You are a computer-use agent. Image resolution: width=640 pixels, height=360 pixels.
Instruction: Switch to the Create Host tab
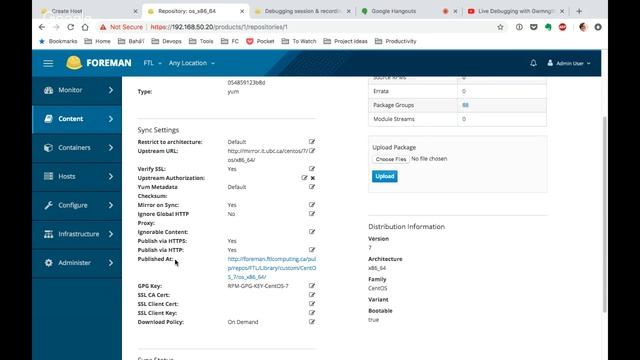[88, 11]
